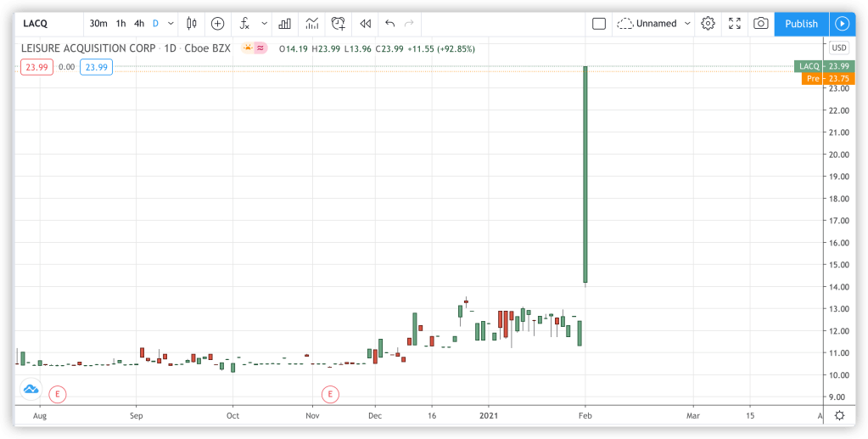Undo the last chart action

[x=390, y=24]
